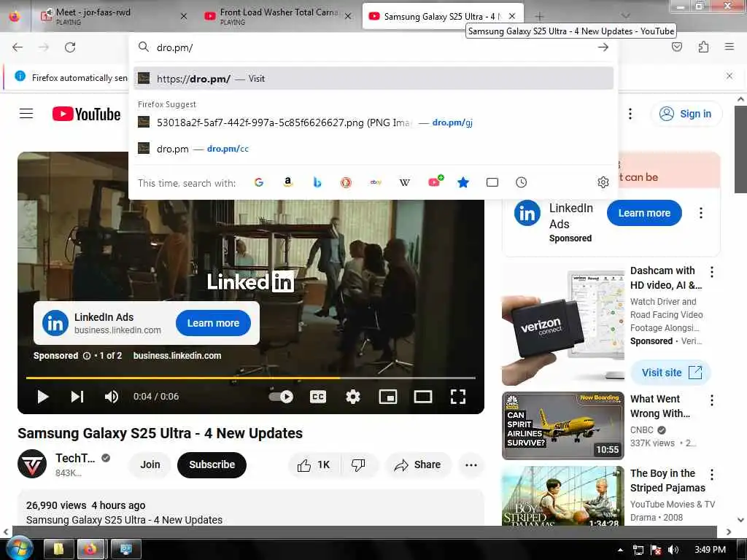The image size is (747, 560).
Task: Seek on the video progress bar
Action: coord(251,378)
